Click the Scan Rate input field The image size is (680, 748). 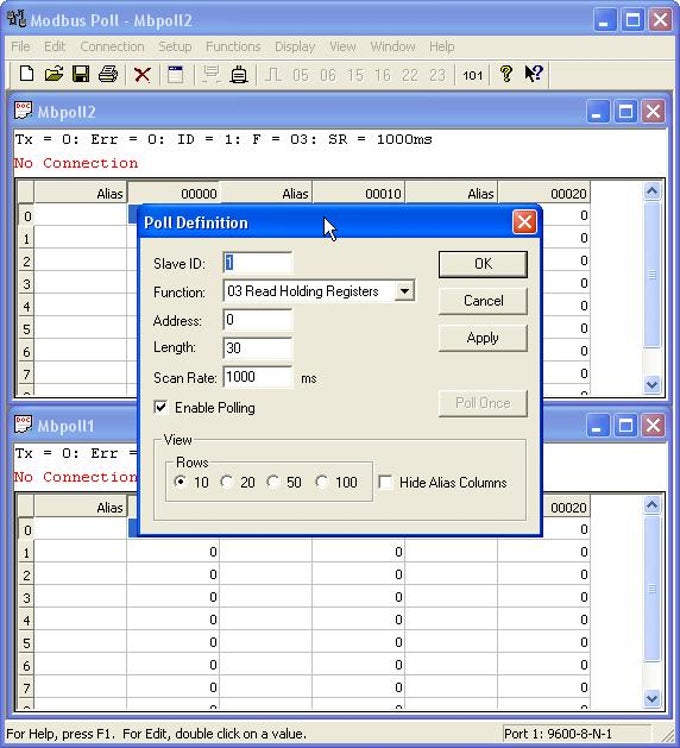point(257,377)
